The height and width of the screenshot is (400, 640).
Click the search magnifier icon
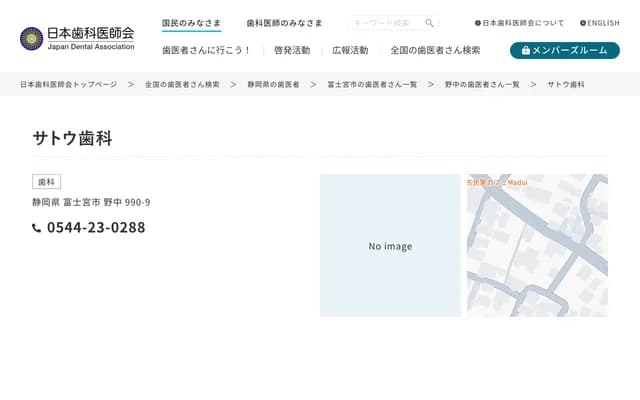coord(429,23)
